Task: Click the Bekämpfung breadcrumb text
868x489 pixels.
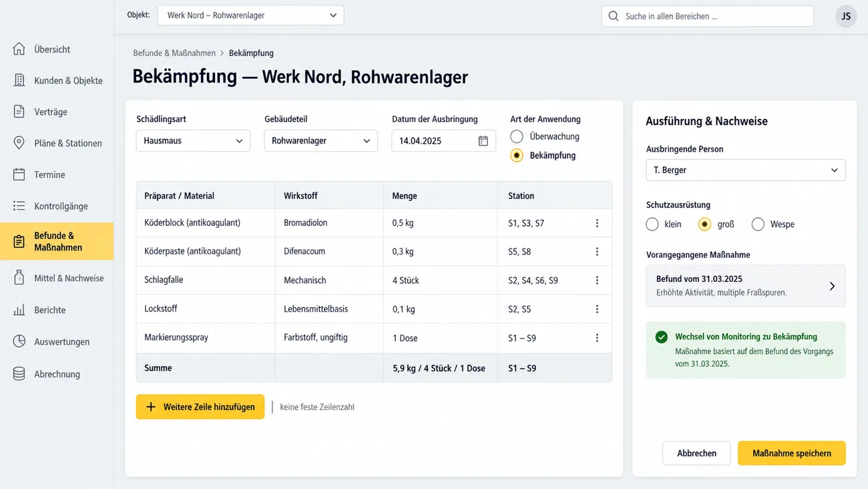Action: click(251, 53)
